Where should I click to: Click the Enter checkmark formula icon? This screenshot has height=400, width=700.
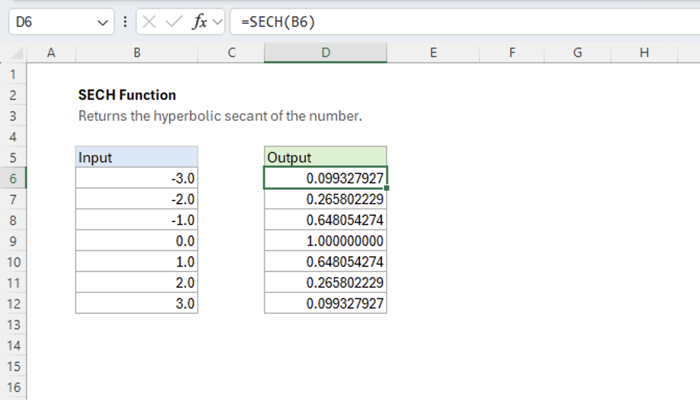[173, 22]
